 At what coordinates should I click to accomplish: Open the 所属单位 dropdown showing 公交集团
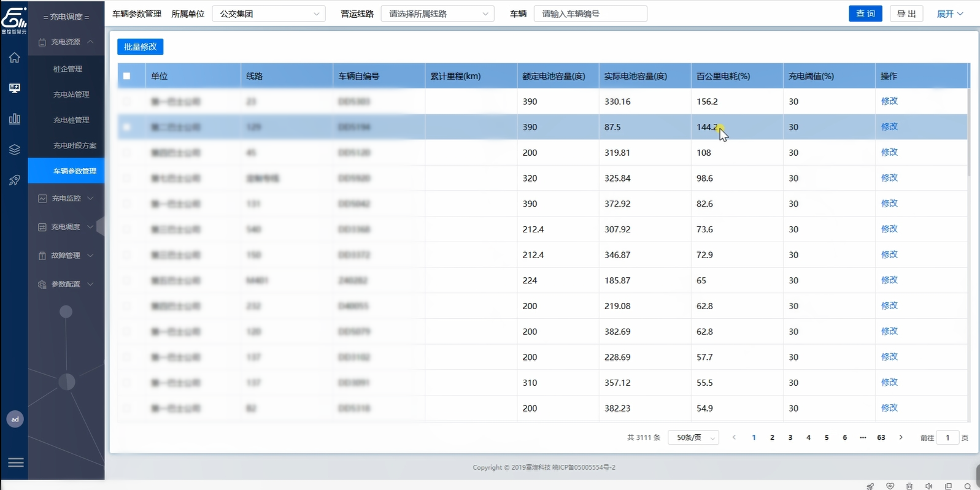click(269, 13)
